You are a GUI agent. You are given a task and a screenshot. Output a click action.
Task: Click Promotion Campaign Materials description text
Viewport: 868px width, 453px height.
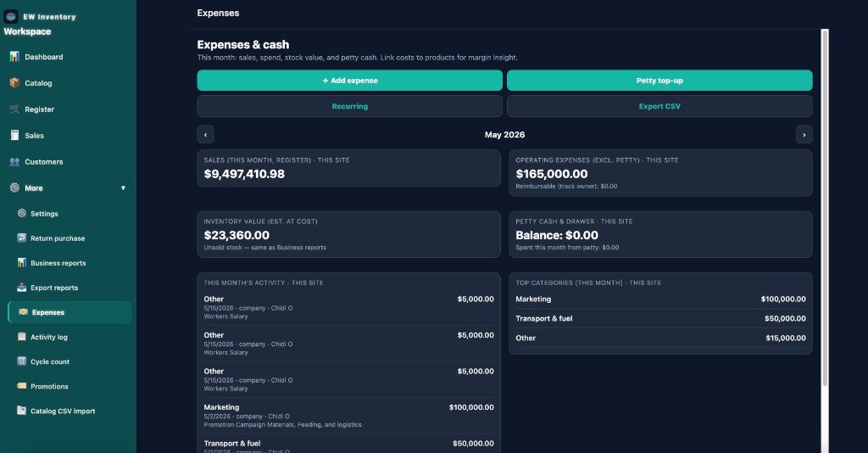[x=282, y=425]
